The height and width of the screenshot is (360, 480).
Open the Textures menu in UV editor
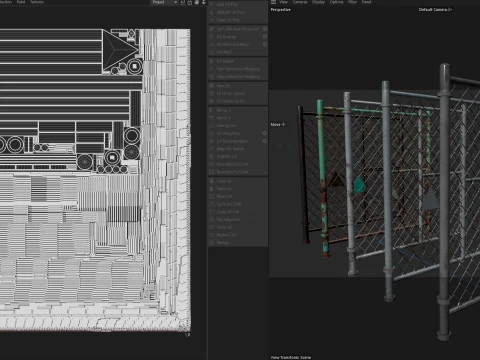click(37, 2)
